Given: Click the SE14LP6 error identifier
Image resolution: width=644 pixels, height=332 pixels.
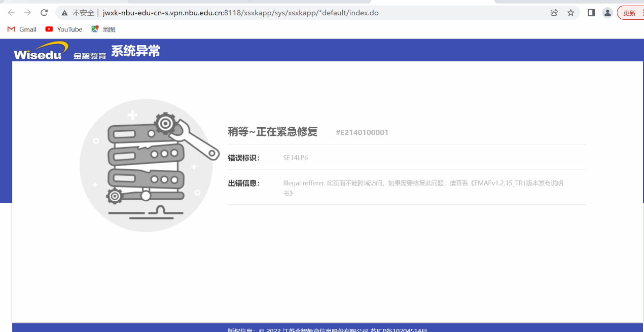Looking at the screenshot, I should (x=295, y=158).
